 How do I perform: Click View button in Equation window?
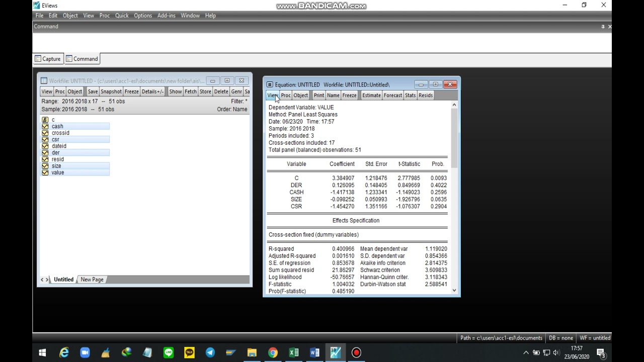coord(272,96)
